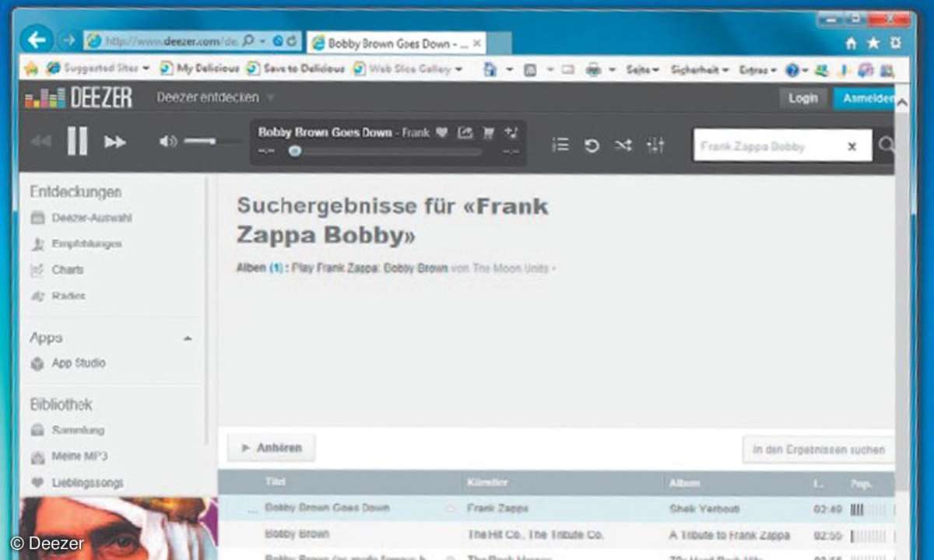The width and height of the screenshot is (934, 560).
Task: Open Meine MP3 in the library
Action: (x=68, y=457)
